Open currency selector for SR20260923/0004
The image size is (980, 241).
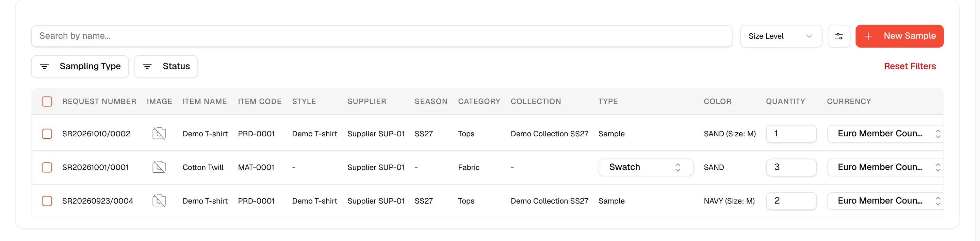[x=885, y=201]
